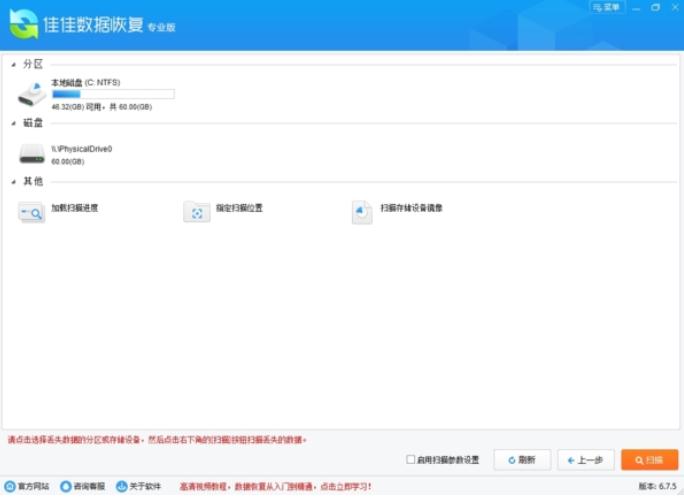Open the 关于软件 link
The height and width of the screenshot is (499, 684).
coord(145,486)
